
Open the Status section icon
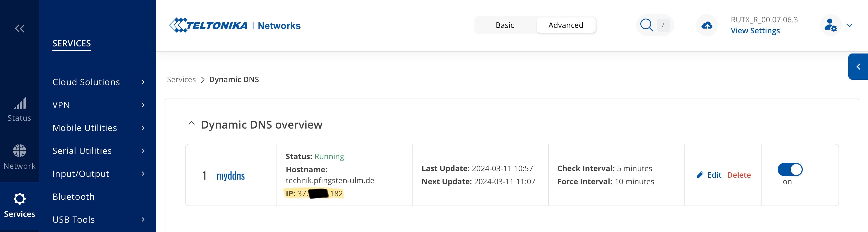[20, 103]
